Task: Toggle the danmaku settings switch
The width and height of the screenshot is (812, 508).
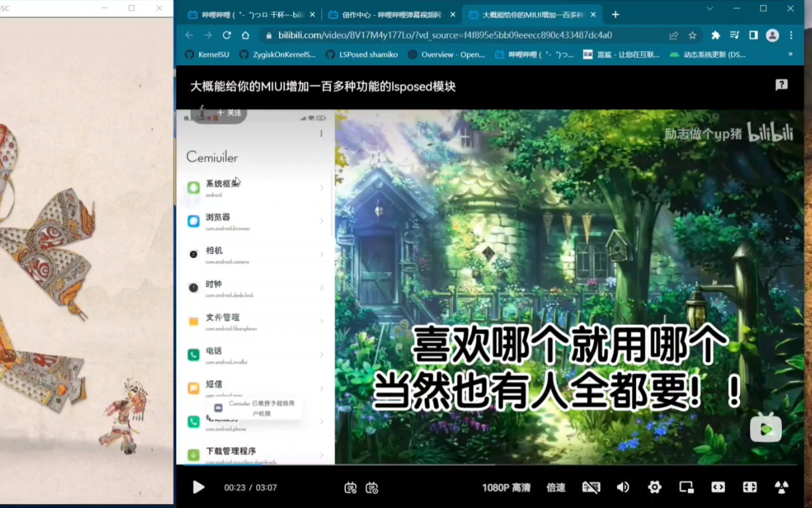Action: click(373, 488)
